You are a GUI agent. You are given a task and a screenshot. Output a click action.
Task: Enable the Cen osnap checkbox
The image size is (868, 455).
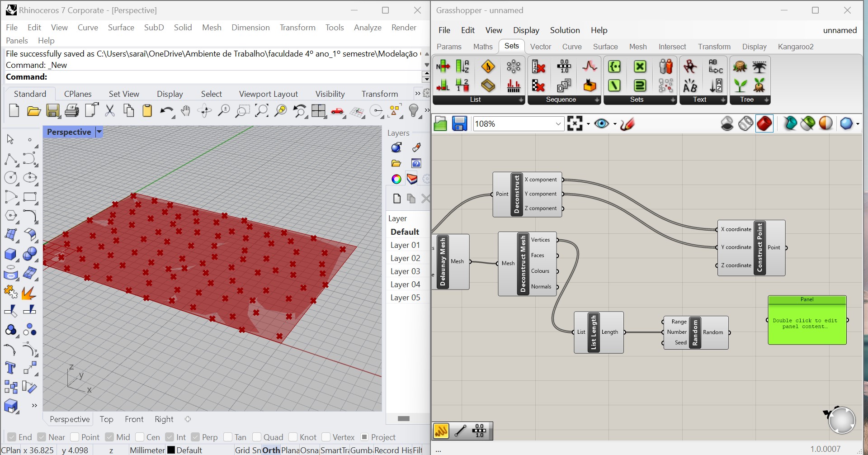pos(140,437)
